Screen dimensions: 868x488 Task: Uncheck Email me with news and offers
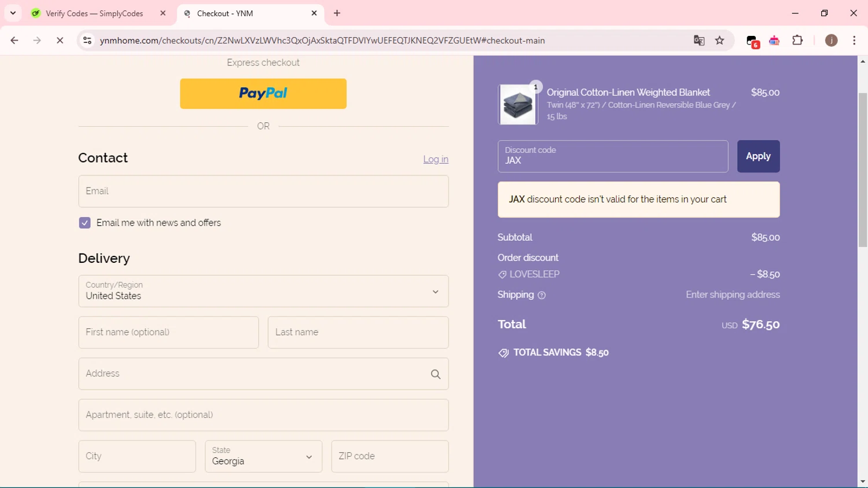(x=84, y=223)
